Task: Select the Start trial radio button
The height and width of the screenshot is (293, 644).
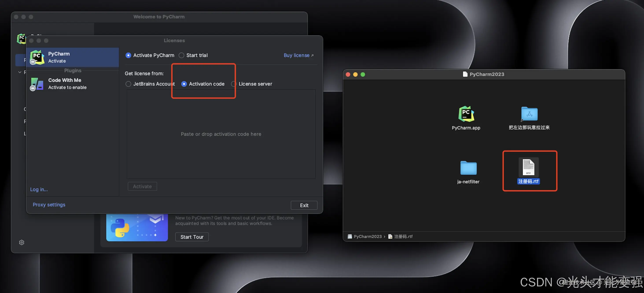Action: pos(182,55)
